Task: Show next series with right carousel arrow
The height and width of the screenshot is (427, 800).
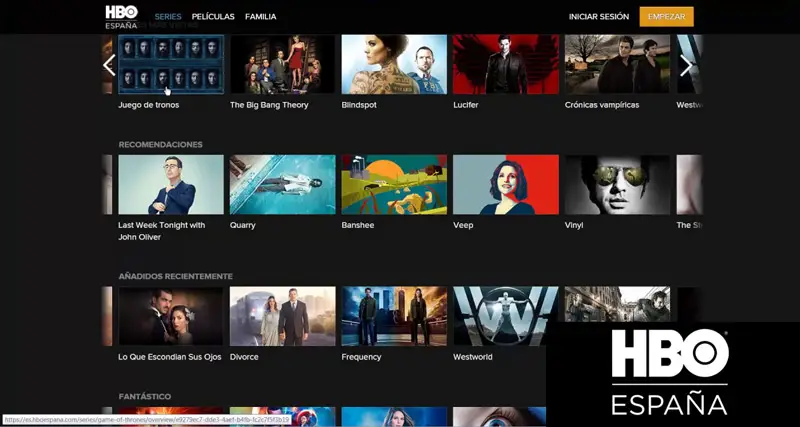Action: coord(686,65)
